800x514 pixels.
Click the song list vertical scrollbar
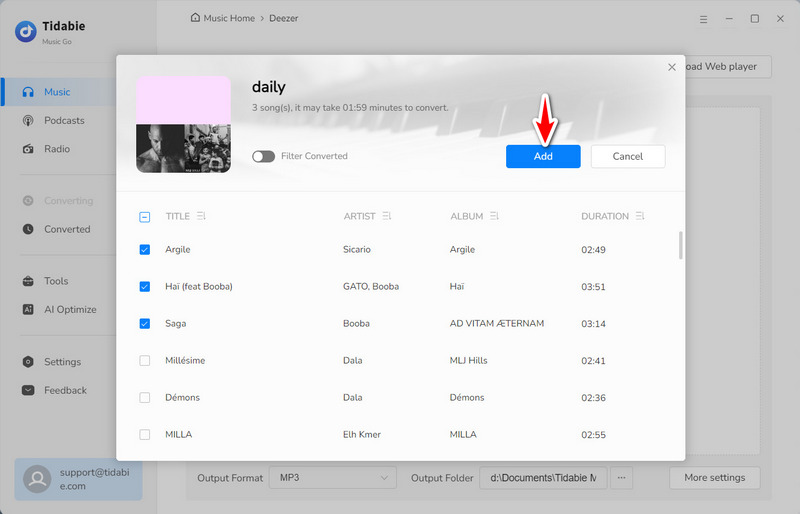pos(681,245)
